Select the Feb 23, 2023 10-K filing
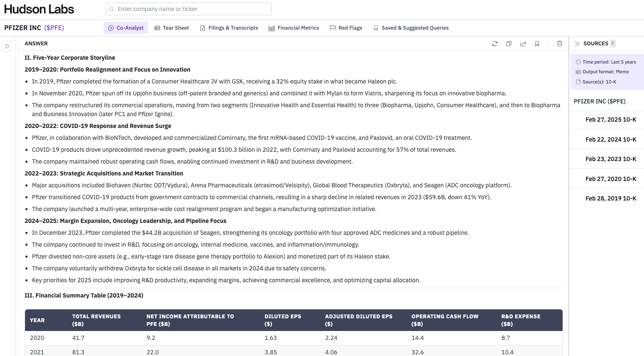 pos(611,159)
